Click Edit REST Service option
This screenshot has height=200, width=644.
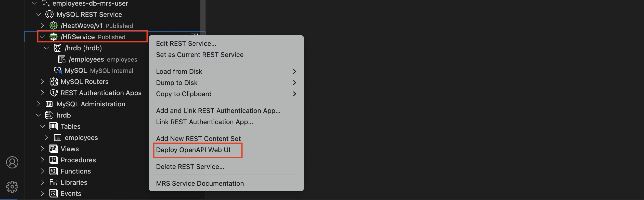point(186,44)
